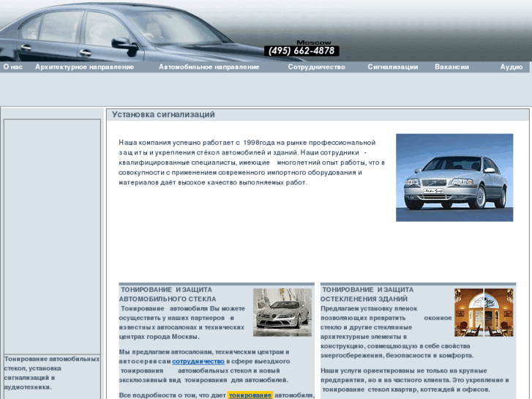
Task: Open the arched window interior thumbnail
Action: click(484, 313)
